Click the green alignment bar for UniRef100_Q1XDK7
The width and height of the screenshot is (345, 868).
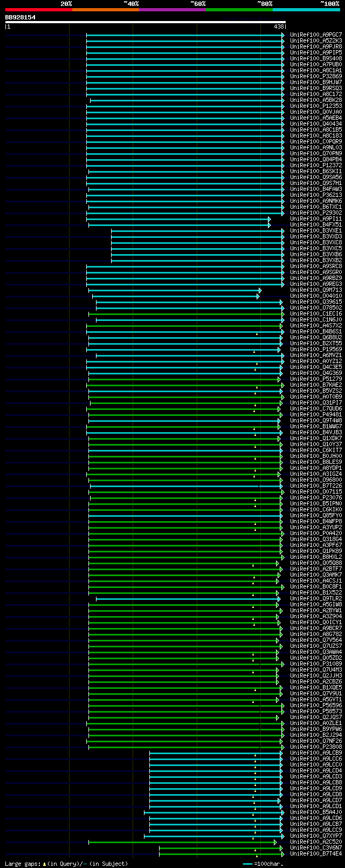point(184,439)
